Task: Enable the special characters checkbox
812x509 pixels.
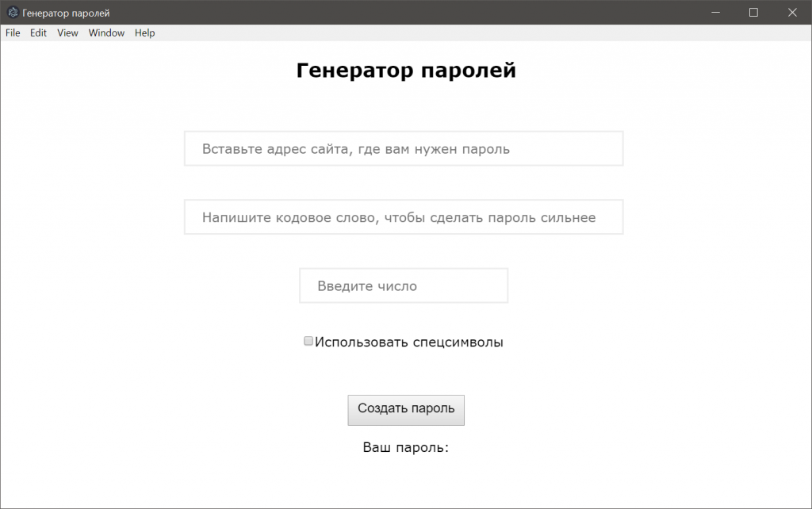Action: point(308,342)
